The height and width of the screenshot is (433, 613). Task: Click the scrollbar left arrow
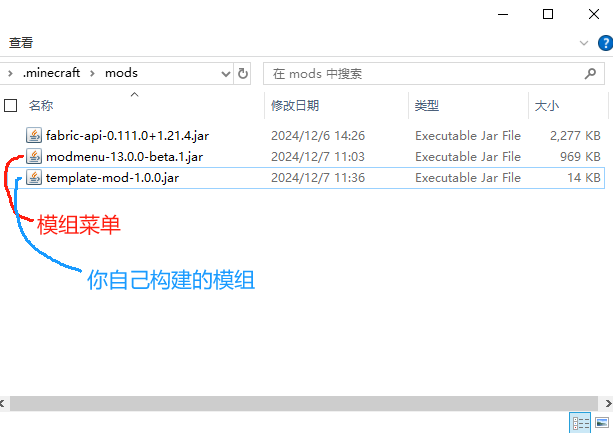2,403
